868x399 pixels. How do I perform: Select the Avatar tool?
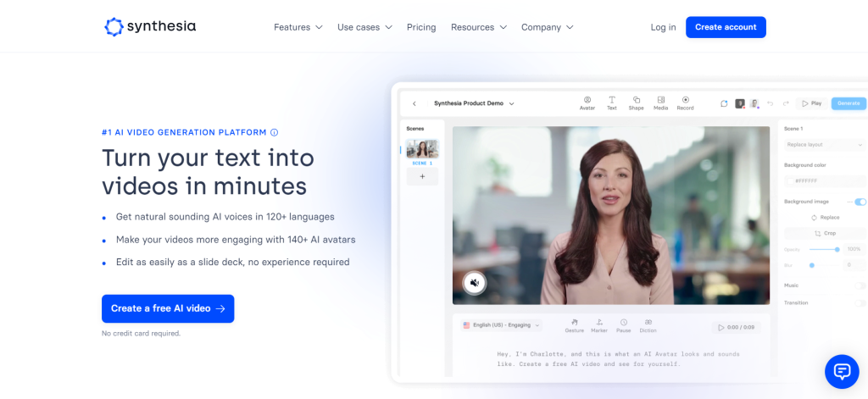pyautogui.click(x=587, y=103)
